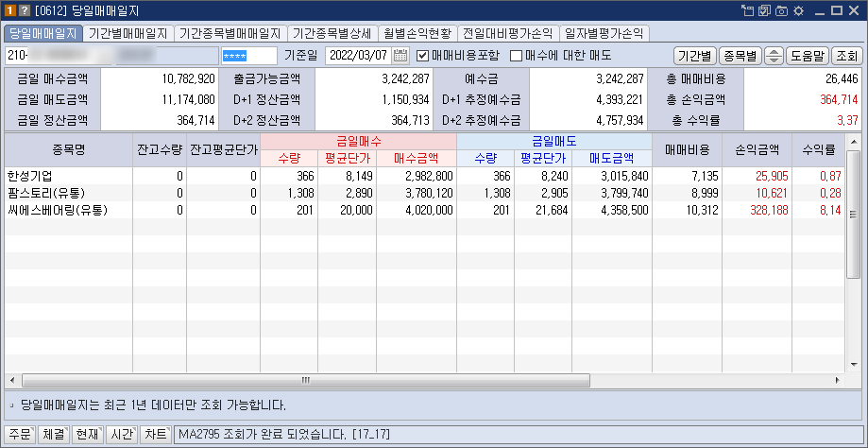
Task: Switch to the 당일매매일지 tab
Action: tap(43, 33)
